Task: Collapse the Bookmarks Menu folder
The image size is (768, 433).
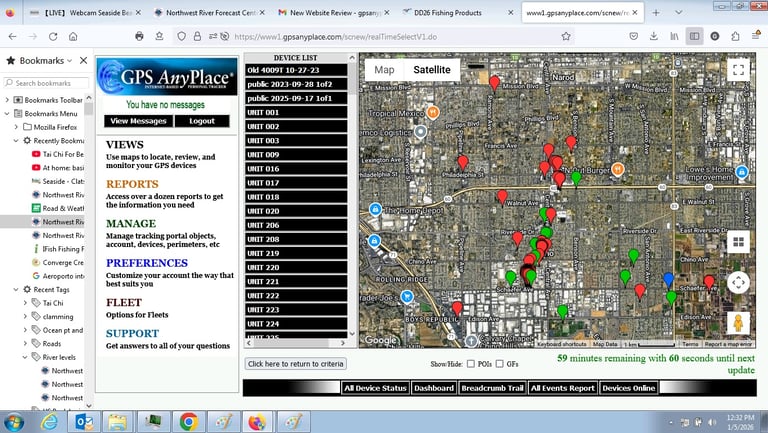Action: pyautogui.click(x=7, y=114)
